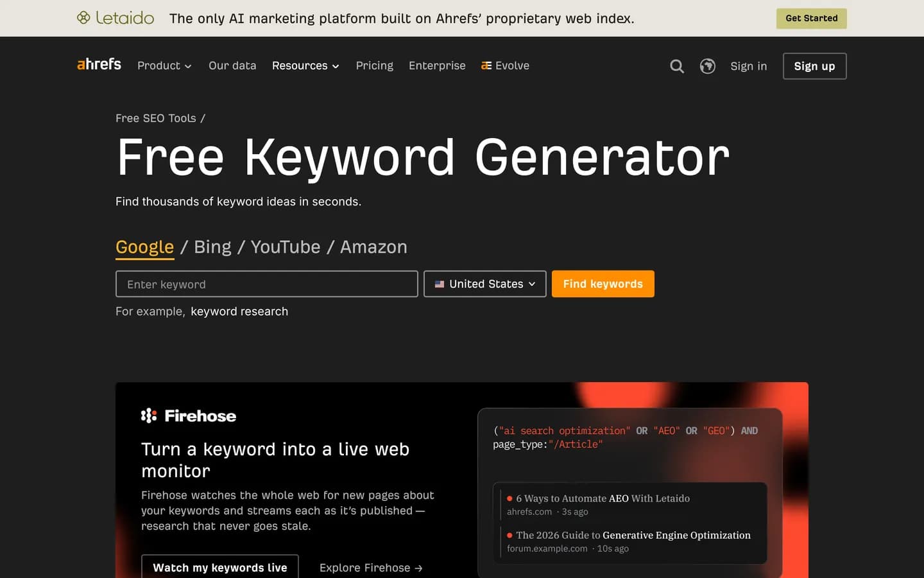Open the site search magnifier icon
Screen dimensions: 924x578
(x=676, y=66)
